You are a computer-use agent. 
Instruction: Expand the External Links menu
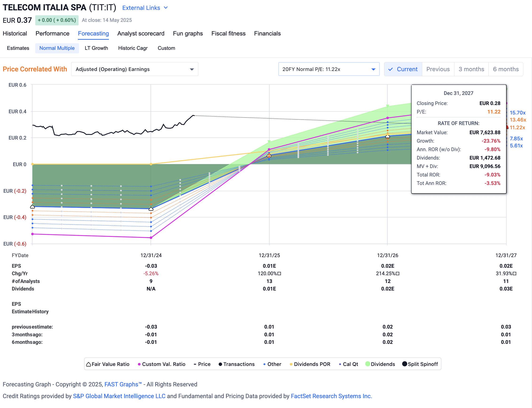pyautogui.click(x=145, y=8)
